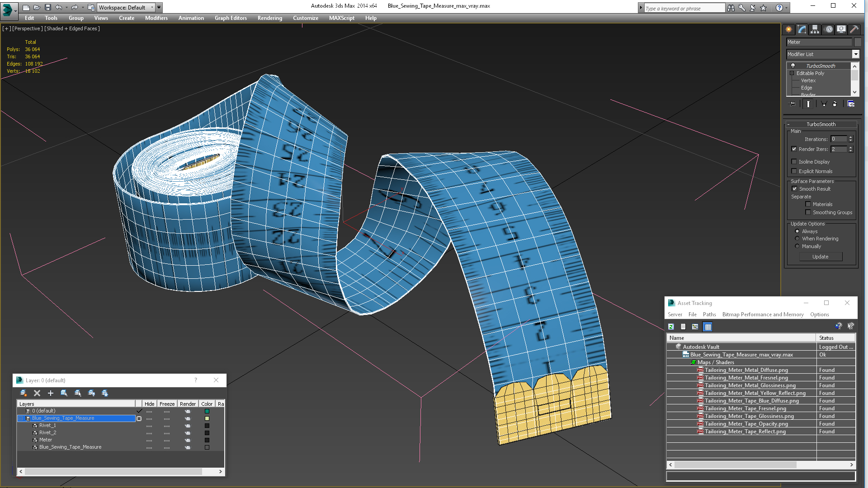The image size is (868, 488).
Task: Open the Redo history dropdown arrow
Action: [82, 8]
